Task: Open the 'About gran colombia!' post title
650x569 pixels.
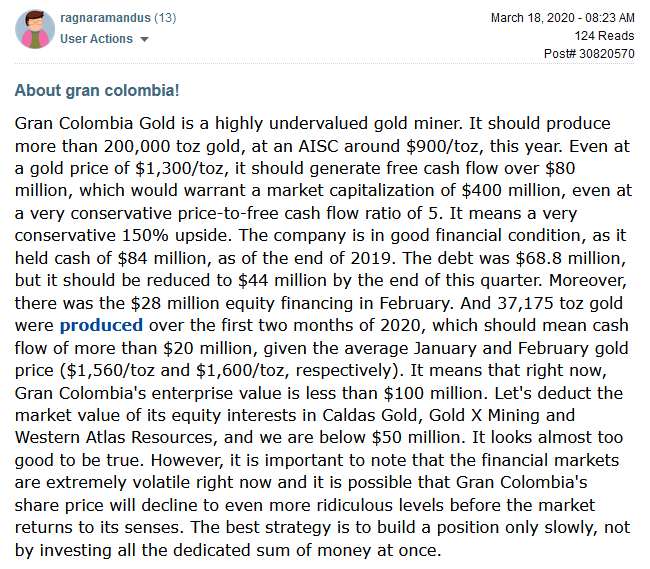Action: click(97, 90)
